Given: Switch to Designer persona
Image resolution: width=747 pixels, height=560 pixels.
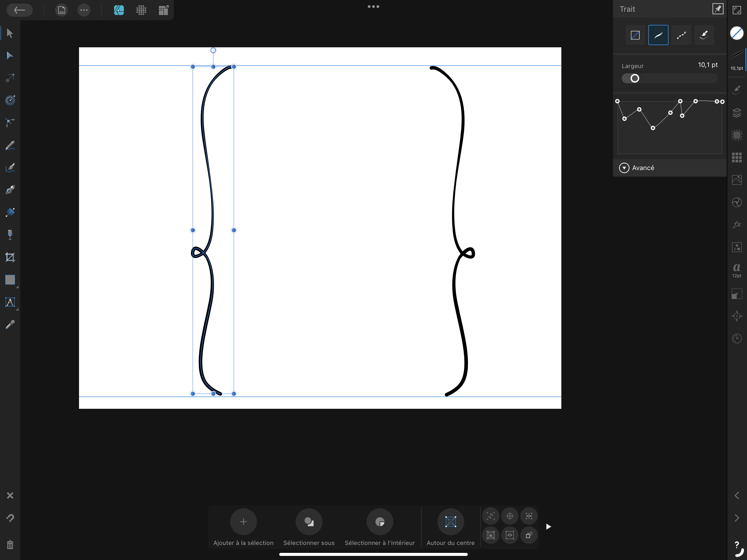Looking at the screenshot, I should pyautogui.click(x=119, y=10).
